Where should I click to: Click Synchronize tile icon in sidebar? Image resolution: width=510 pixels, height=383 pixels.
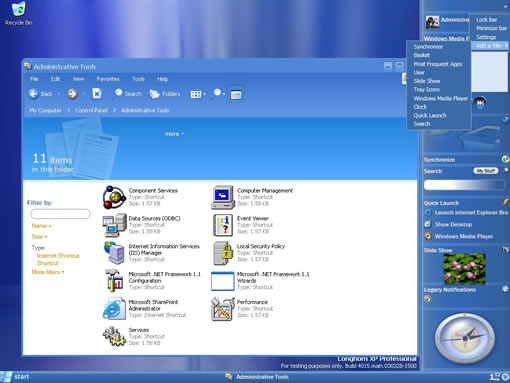tap(505, 159)
